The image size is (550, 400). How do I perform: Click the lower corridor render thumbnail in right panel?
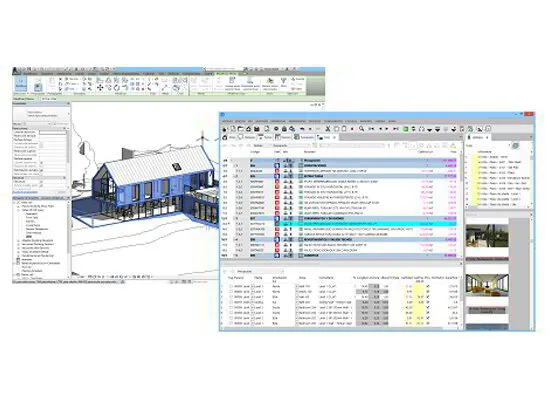pyautogui.click(x=487, y=285)
